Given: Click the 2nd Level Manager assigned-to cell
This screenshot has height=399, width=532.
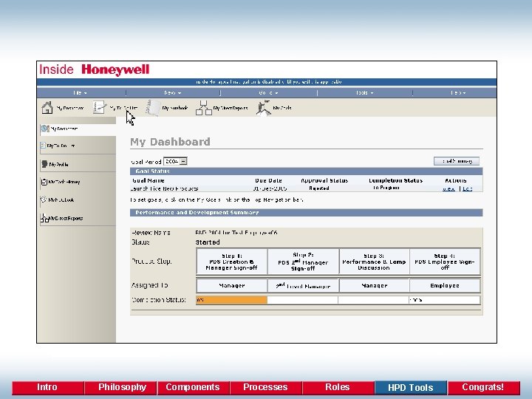Looking at the screenshot, I should point(303,286).
